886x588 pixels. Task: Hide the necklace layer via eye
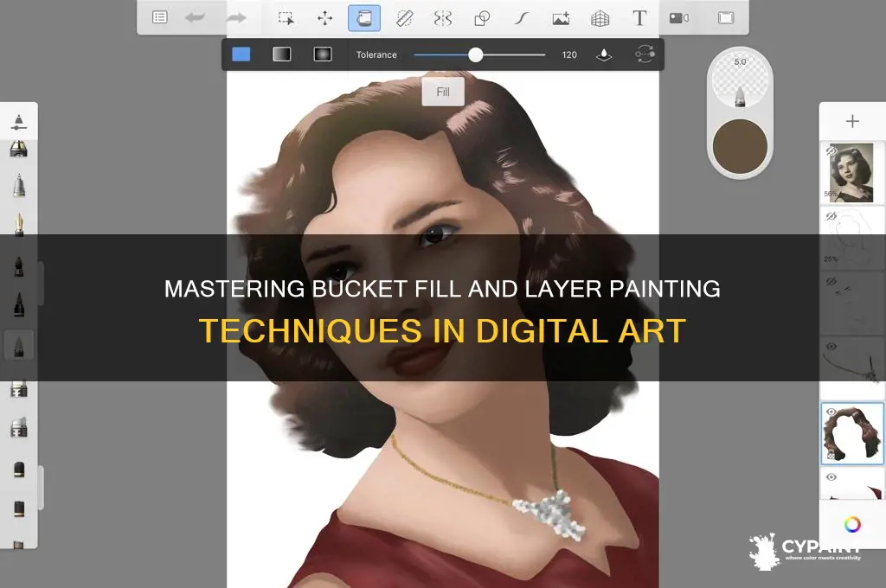pos(831,346)
